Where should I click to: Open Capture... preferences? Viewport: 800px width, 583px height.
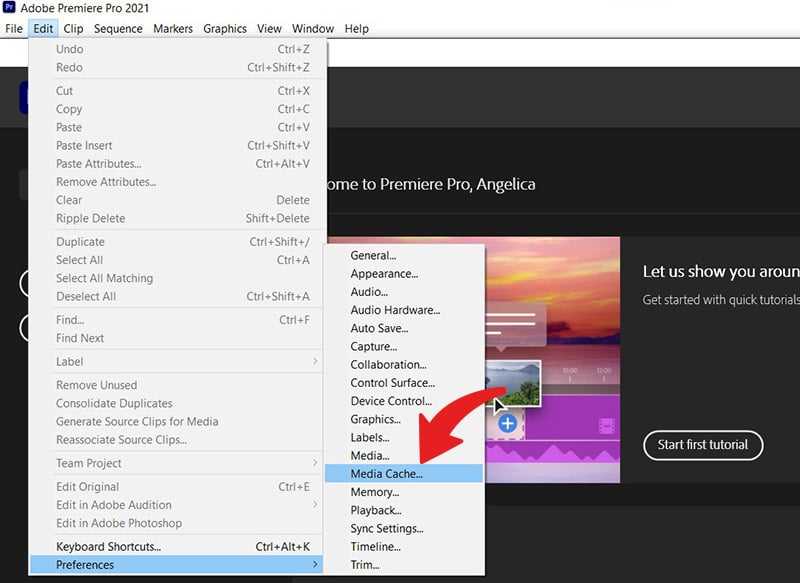pos(404,346)
